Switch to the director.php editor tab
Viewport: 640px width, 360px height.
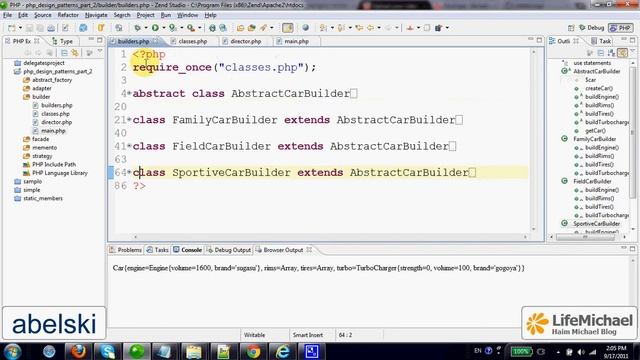point(242,41)
